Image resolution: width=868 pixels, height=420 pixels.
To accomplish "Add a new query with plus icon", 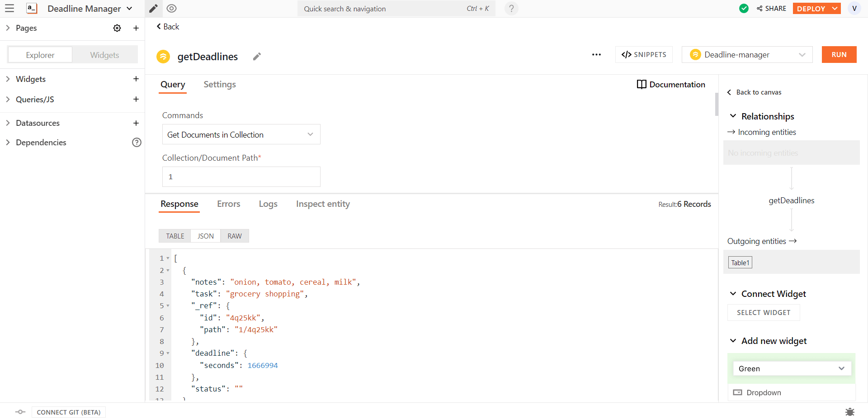I will (136, 99).
